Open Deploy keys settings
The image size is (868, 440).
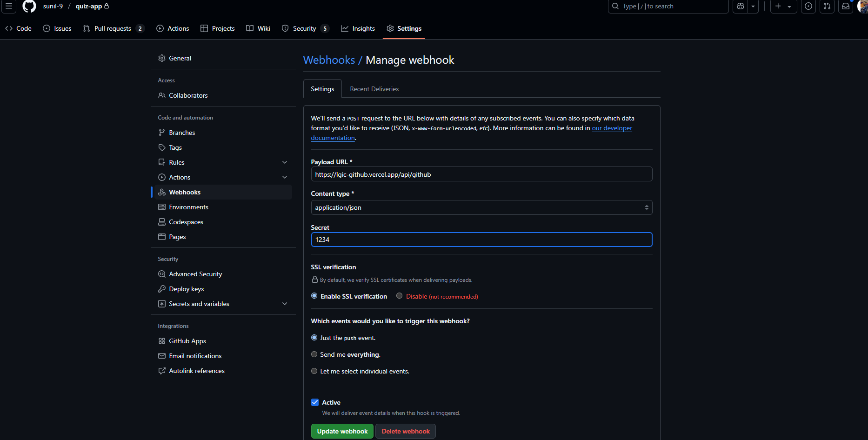[221, 289]
